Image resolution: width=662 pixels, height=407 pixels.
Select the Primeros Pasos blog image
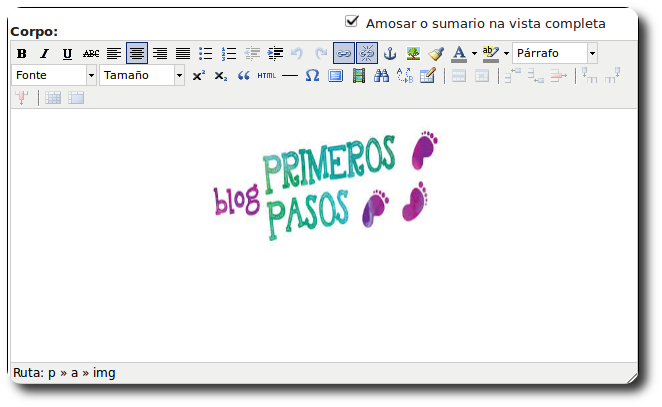click(326, 185)
